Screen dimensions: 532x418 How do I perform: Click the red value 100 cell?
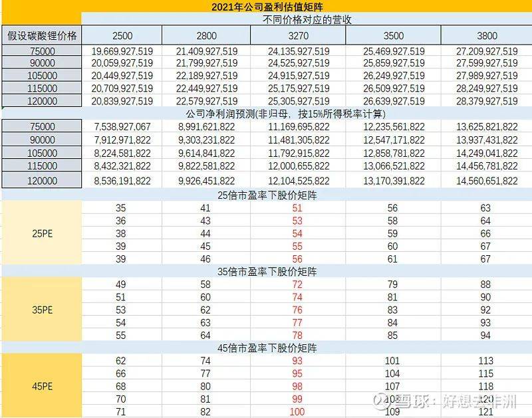tap(297, 412)
